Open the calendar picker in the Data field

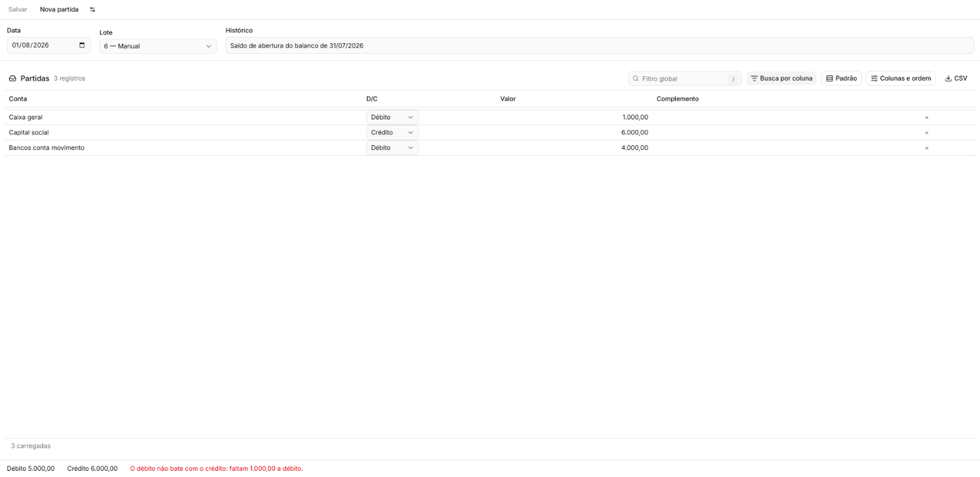pos(82,45)
